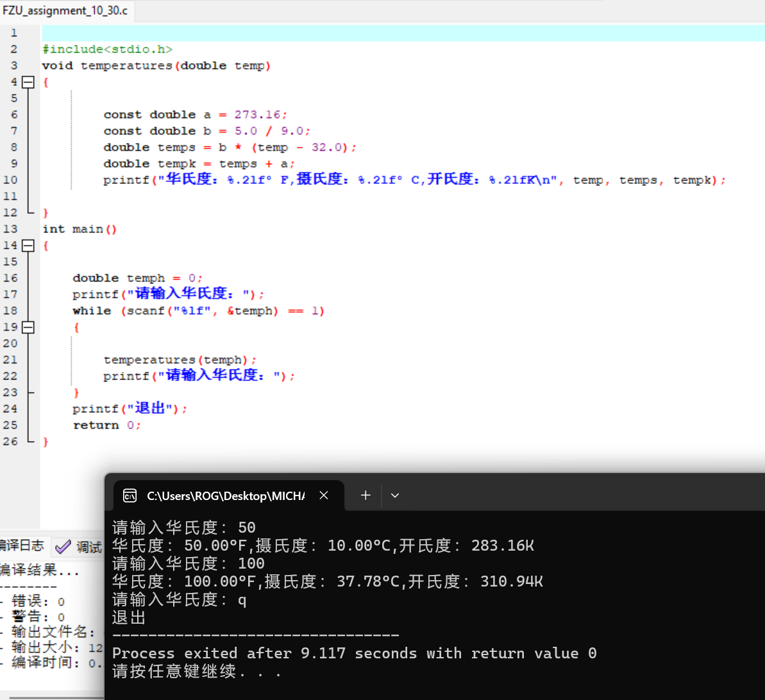
Task: Click printf("请输入华氏度: ") on line 17
Action: click(x=168, y=294)
